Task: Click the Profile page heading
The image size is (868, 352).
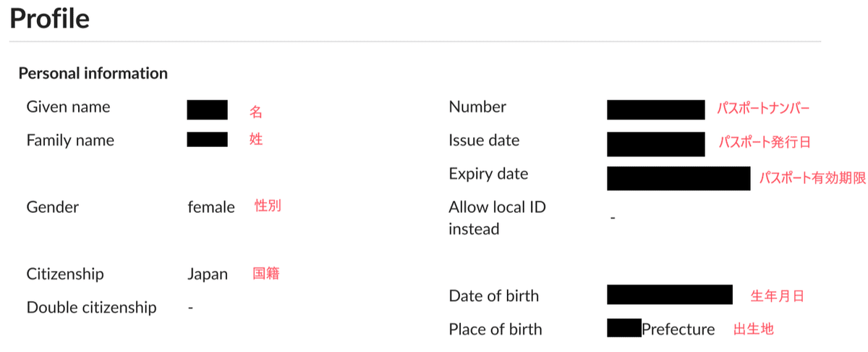Action: tap(49, 19)
